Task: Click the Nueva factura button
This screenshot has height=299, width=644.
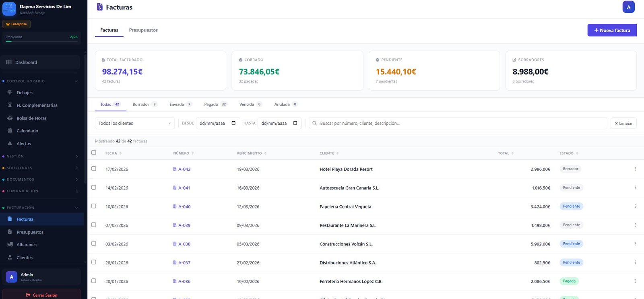Action: 612,30
